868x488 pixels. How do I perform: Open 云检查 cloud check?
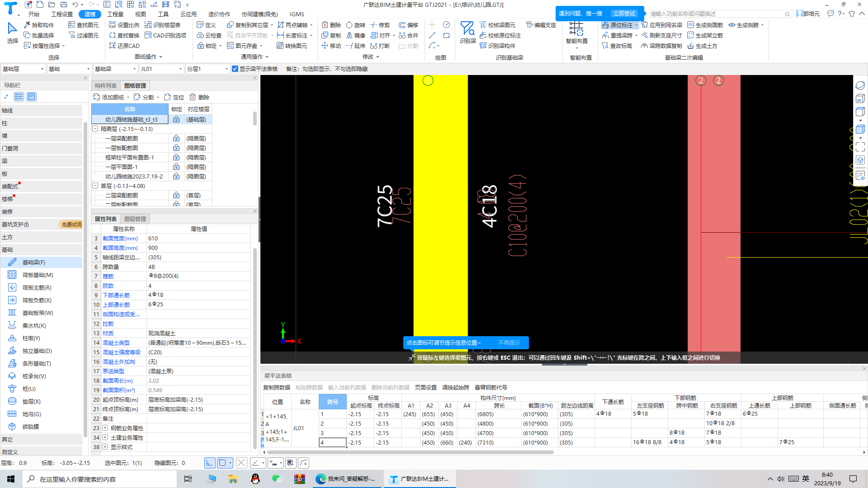[209, 35]
